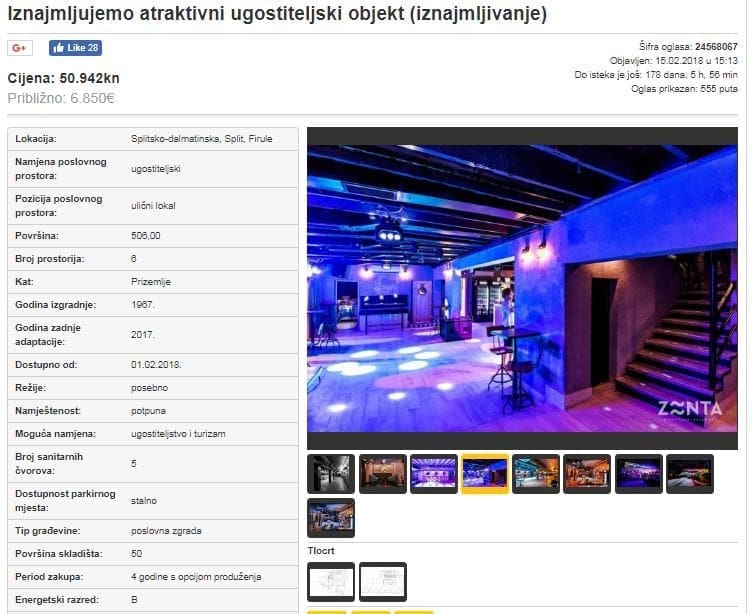Select the lone thumbnail on the second gallery row
Image resolution: width=754 pixels, height=614 pixels.
click(x=331, y=518)
